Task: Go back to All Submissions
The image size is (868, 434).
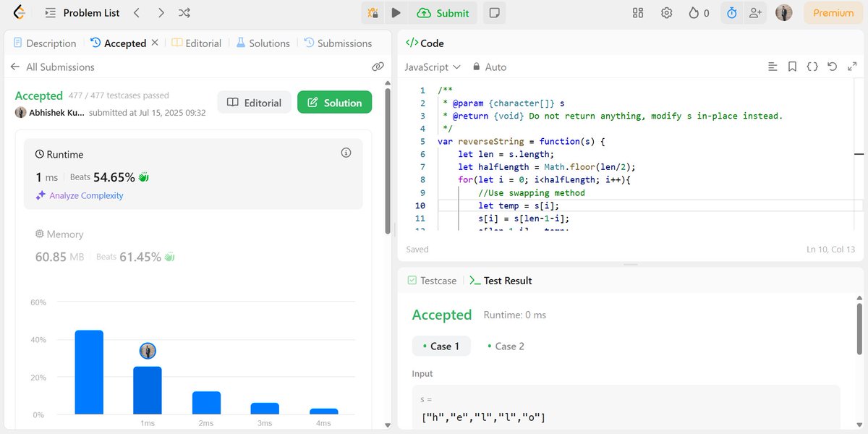Action: coord(52,67)
